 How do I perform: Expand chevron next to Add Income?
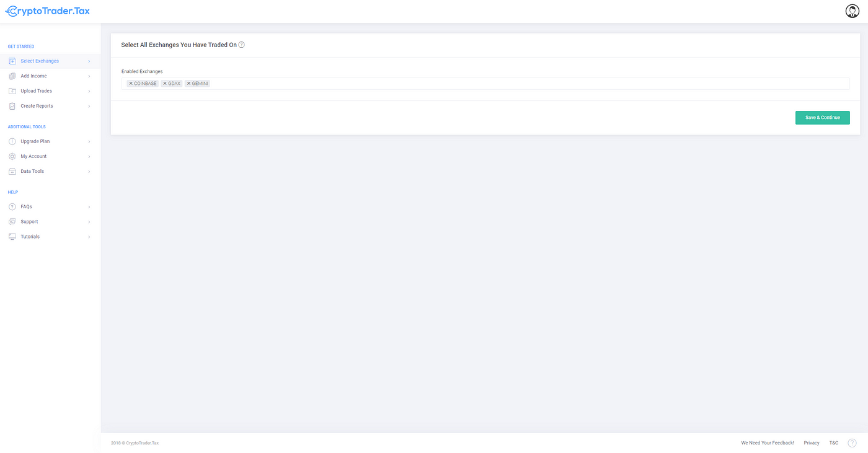[89, 76]
